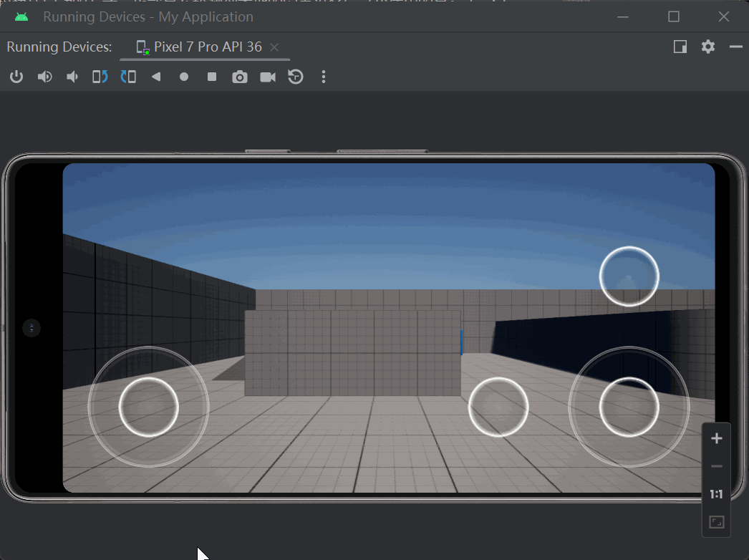Zoom in with the plus button
The width and height of the screenshot is (749, 560).
click(717, 439)
